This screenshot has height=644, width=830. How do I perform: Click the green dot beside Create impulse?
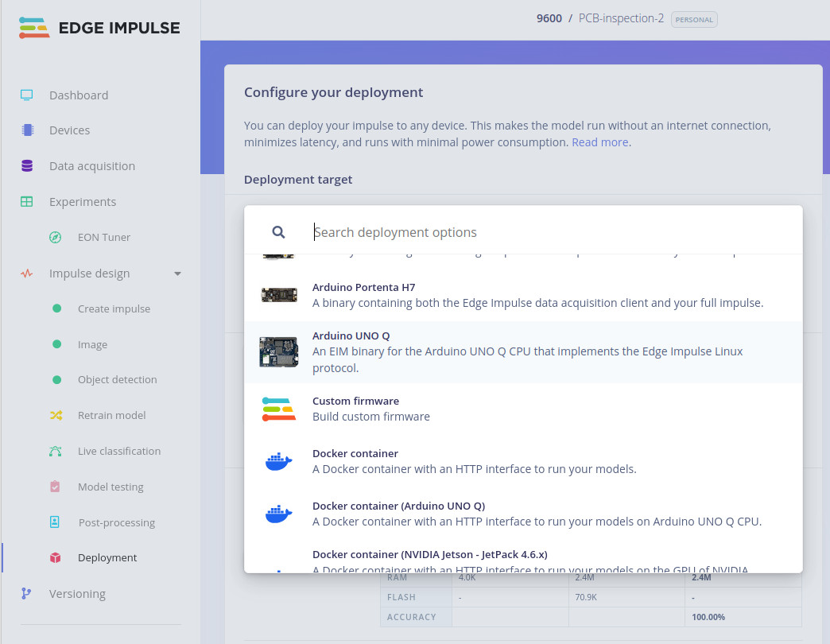point(56,308)
